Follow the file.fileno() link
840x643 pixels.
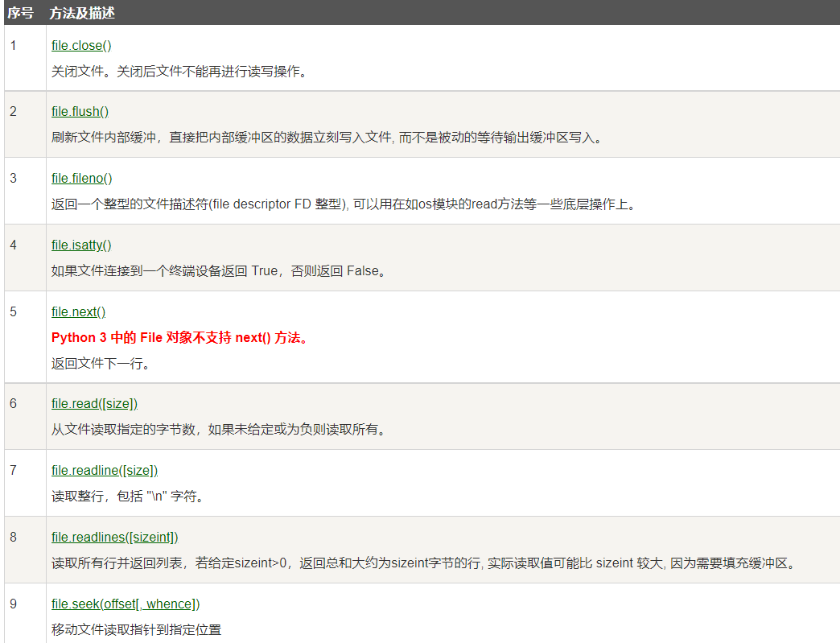coord(82,179)
